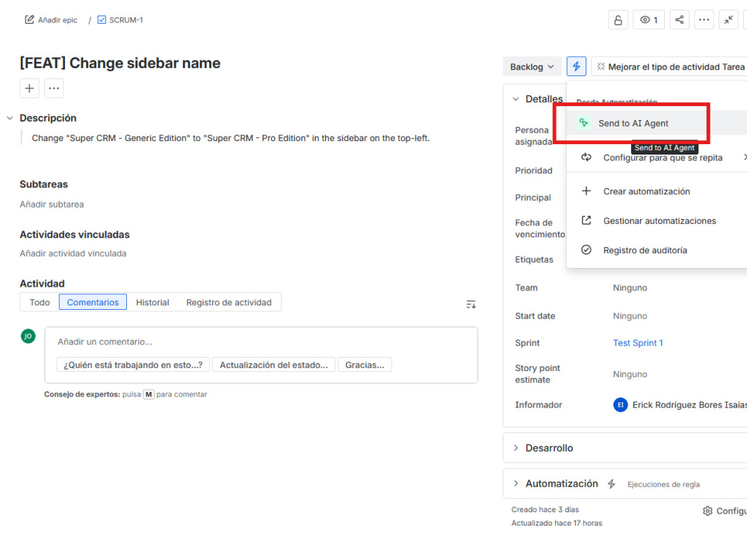Open Configurar para que se repita
Screen dimensions: 747x560
[657, 158]
